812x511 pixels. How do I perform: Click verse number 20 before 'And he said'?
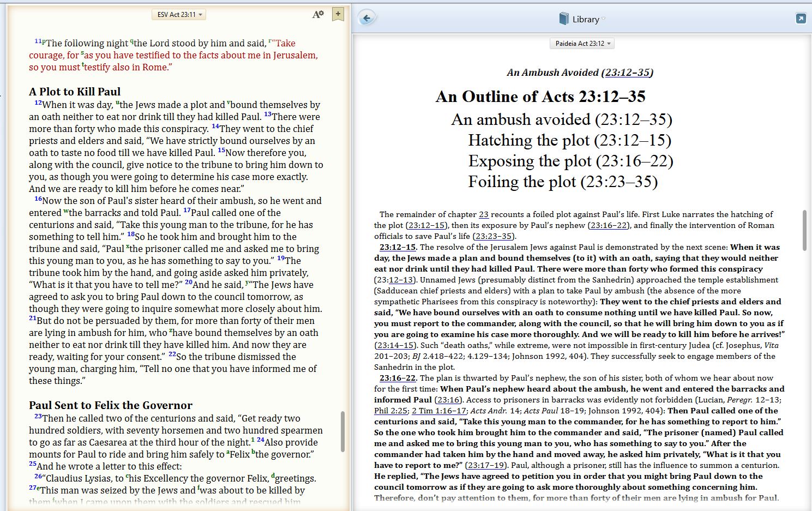189,282
